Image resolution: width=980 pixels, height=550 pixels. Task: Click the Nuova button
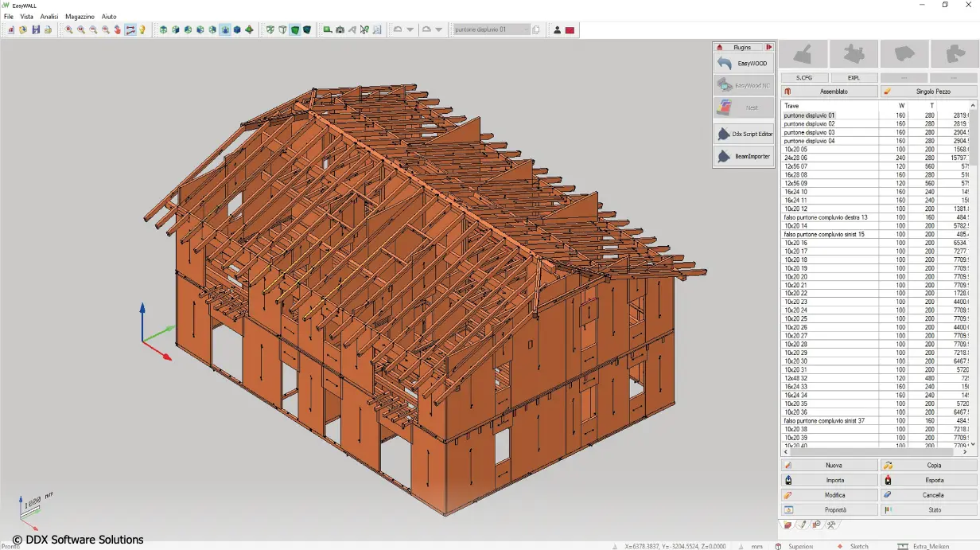pyautogui.click(x=830, y=466)
